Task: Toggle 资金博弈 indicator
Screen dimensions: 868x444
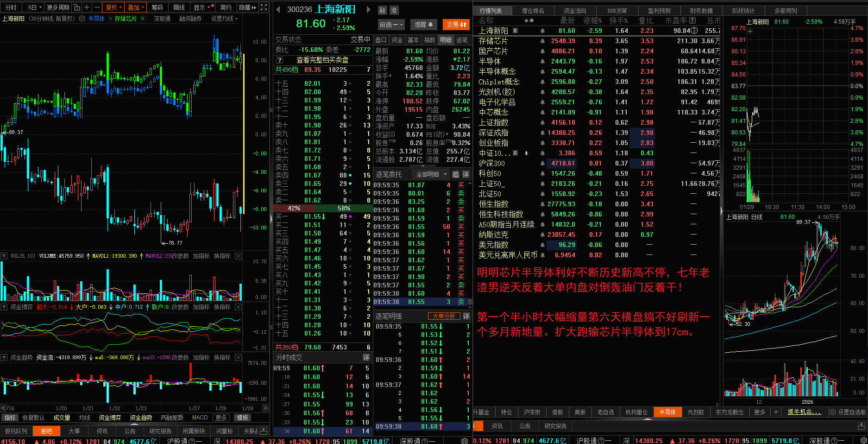Action: (110, 418)
